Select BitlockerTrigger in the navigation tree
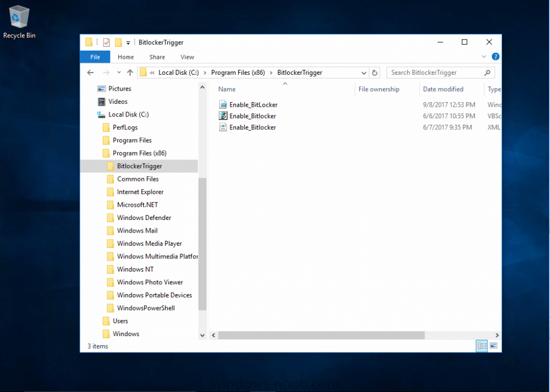550x392 pixels. click(x=139, y=166)
